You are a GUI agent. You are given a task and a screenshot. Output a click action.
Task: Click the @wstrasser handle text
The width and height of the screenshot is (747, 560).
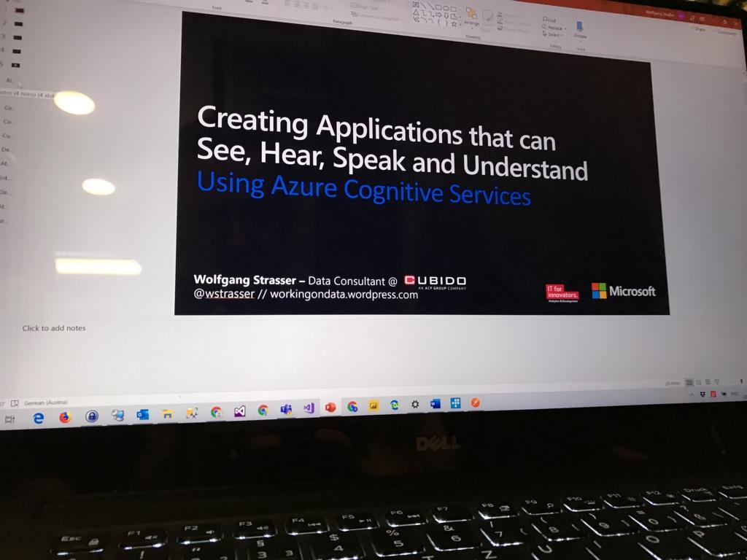coord(224,293)
